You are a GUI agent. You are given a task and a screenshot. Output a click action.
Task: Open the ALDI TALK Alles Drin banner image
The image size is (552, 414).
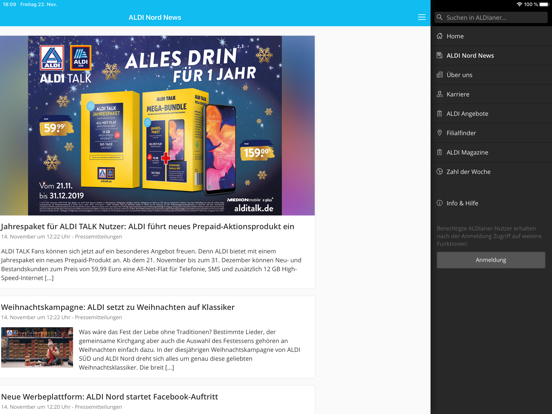(x=157, y=125)
